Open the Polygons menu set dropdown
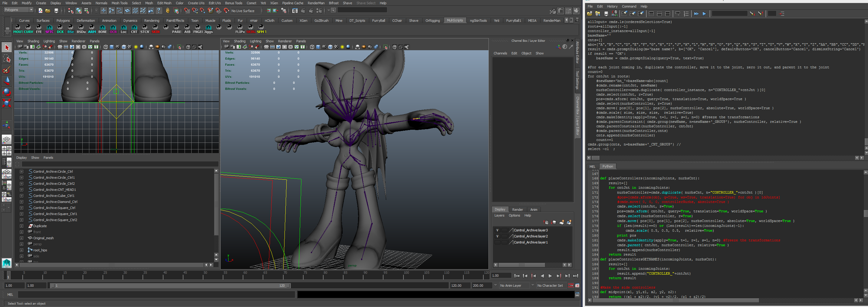 pos(19,10)
